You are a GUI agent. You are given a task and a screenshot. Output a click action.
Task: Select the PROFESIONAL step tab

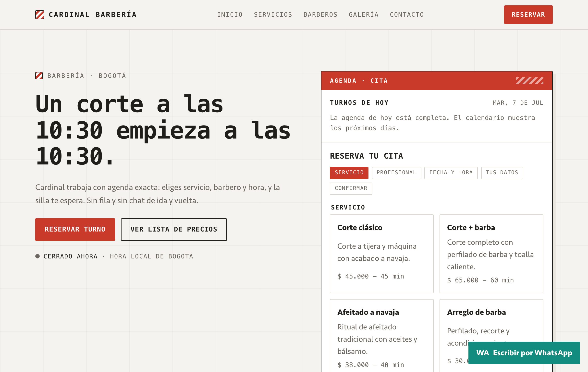coord(396,173)
